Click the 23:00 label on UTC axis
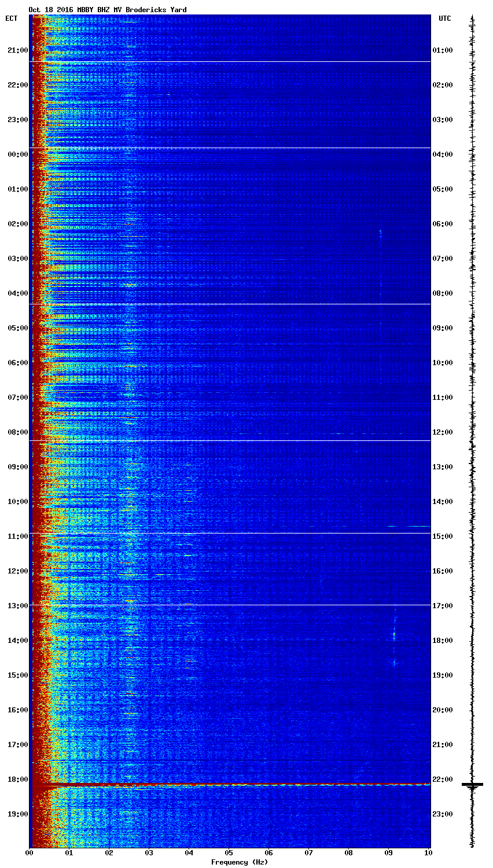This screenshot has width=493, height=868. point(443,814)
